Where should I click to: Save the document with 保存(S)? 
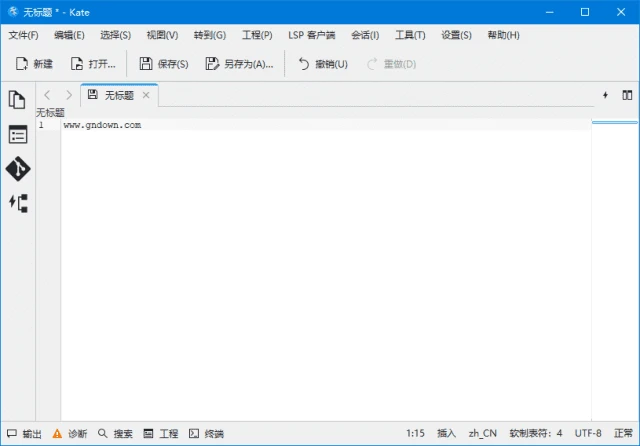(164, 64)
